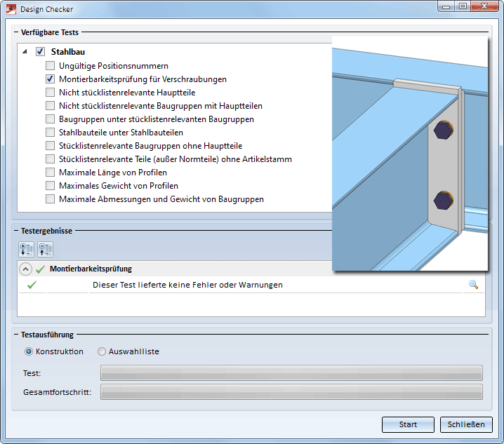Click the Design Checker app icon in title bar
The width and height of the screenshot is (504, 444).
coord(11,9)
